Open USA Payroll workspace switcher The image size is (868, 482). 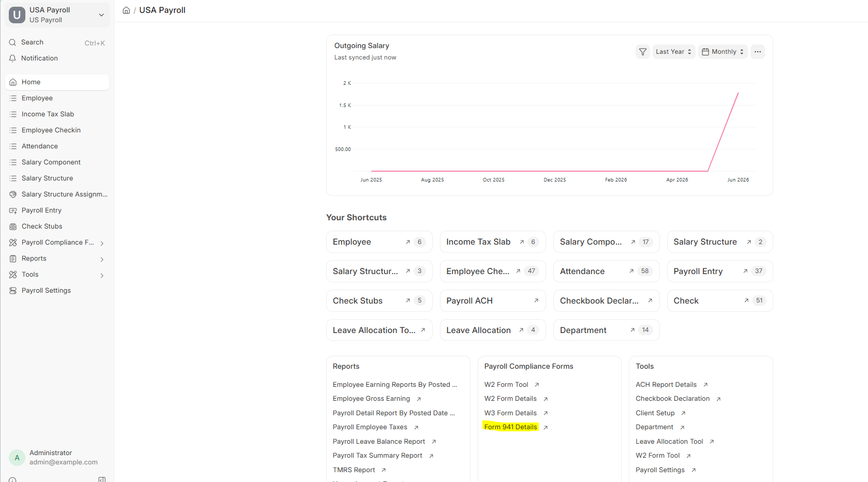point(57,15)
